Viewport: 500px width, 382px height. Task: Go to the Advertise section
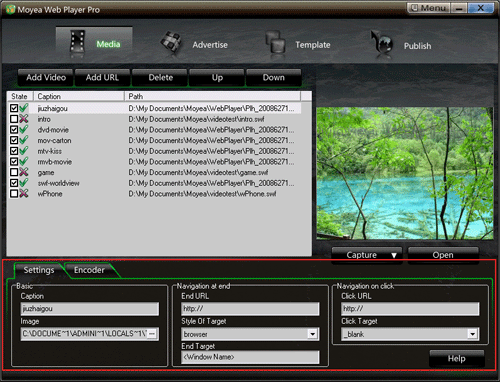click(x=210, y=45)
